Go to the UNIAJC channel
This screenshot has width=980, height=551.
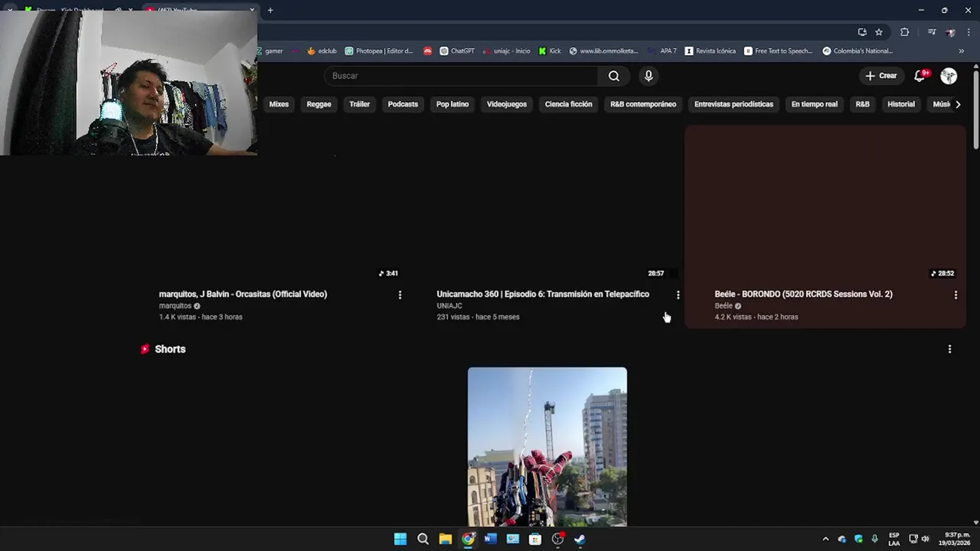point(449,306)
